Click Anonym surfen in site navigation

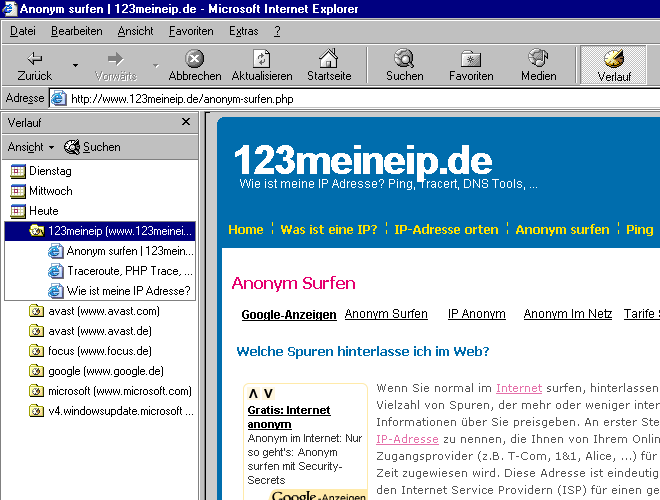[562, 229]
